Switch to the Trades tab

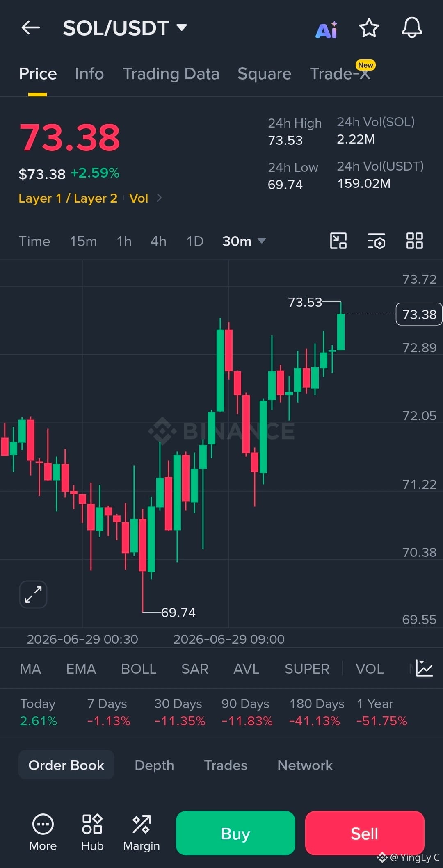click(x=226, y=765)
